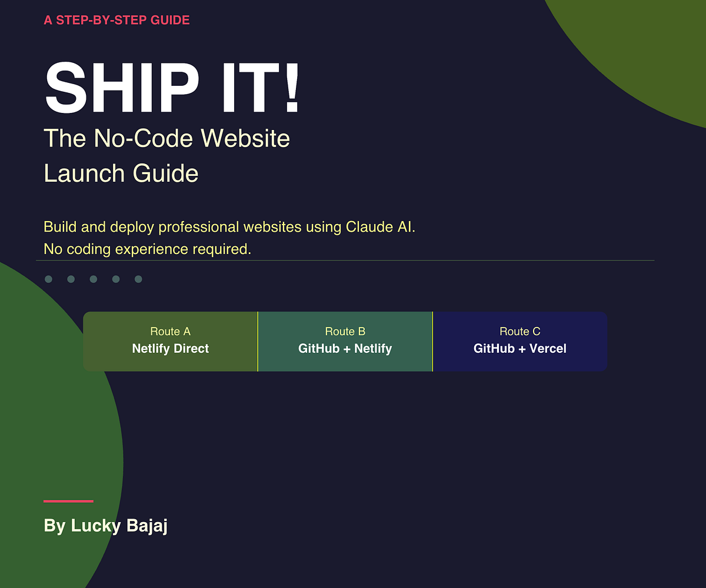706x588 pixels.
Task: Click 'The No-Code Website' subtitle line
Action: coord(167,139)
